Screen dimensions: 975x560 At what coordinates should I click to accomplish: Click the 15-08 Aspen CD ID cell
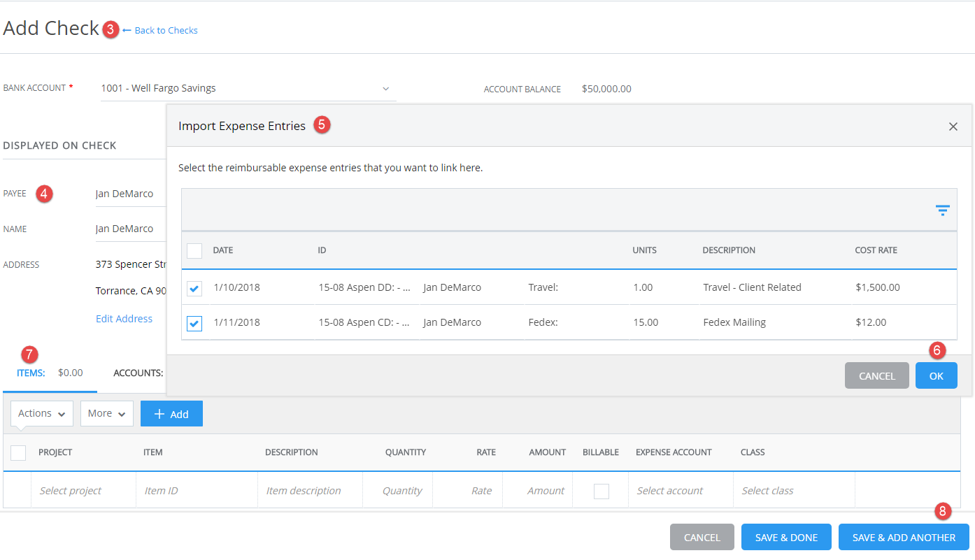(364, 322)
